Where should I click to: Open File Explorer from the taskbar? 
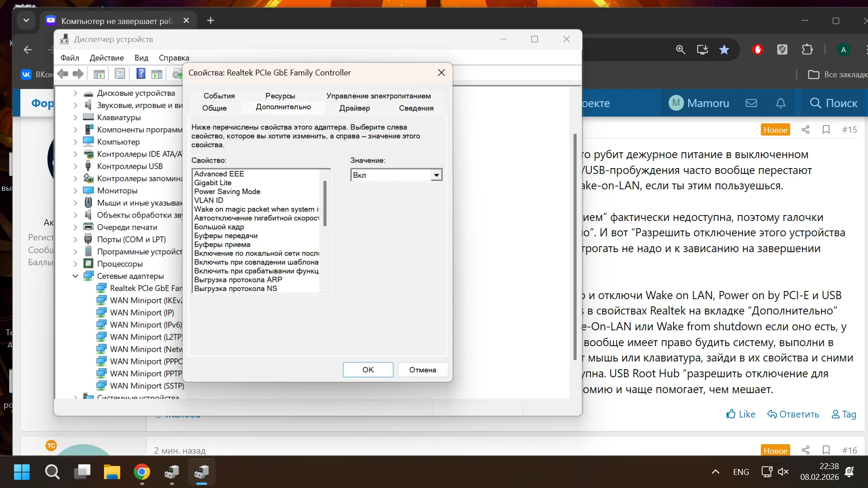[112, 472]
